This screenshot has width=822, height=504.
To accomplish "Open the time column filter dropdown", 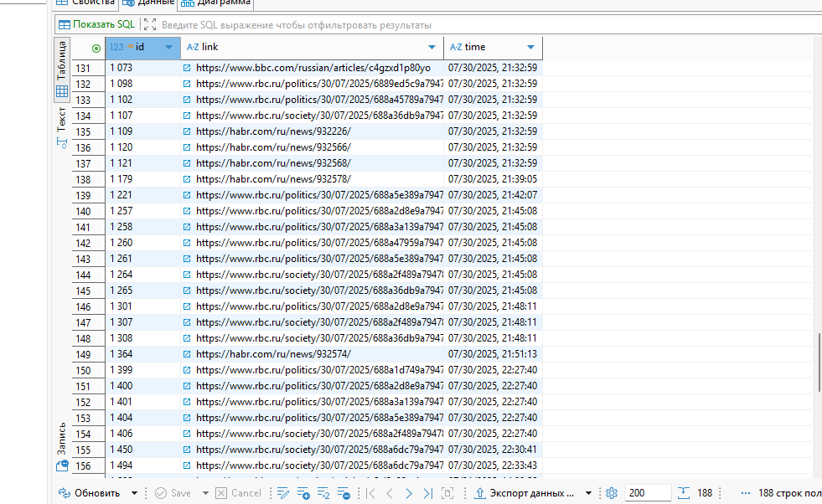I will [x=530, y=47].
